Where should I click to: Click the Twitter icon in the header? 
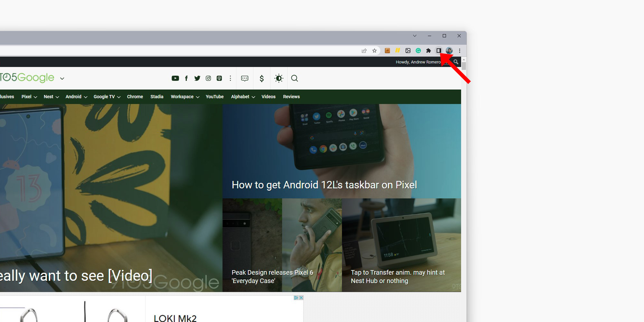[x=197, y=78]
